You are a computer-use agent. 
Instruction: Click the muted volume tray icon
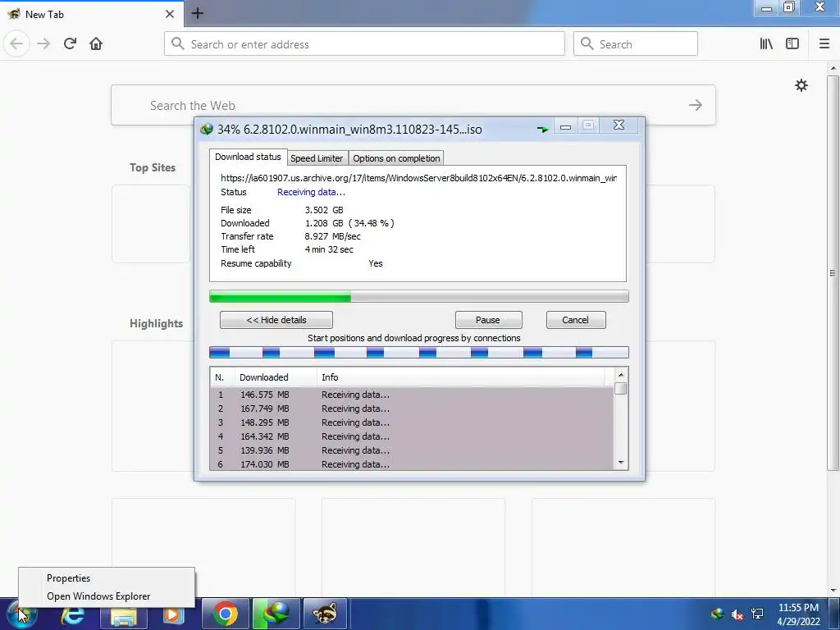(x=737, y=614)
